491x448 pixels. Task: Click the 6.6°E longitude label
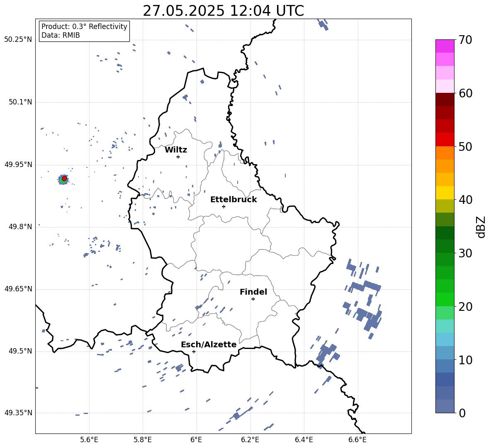point(357,440)
